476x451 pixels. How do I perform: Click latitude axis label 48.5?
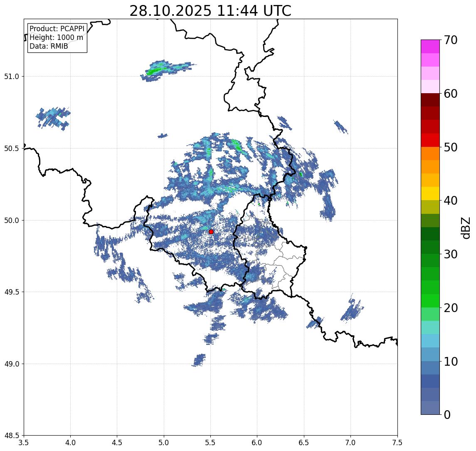click(x=12, y=436)
